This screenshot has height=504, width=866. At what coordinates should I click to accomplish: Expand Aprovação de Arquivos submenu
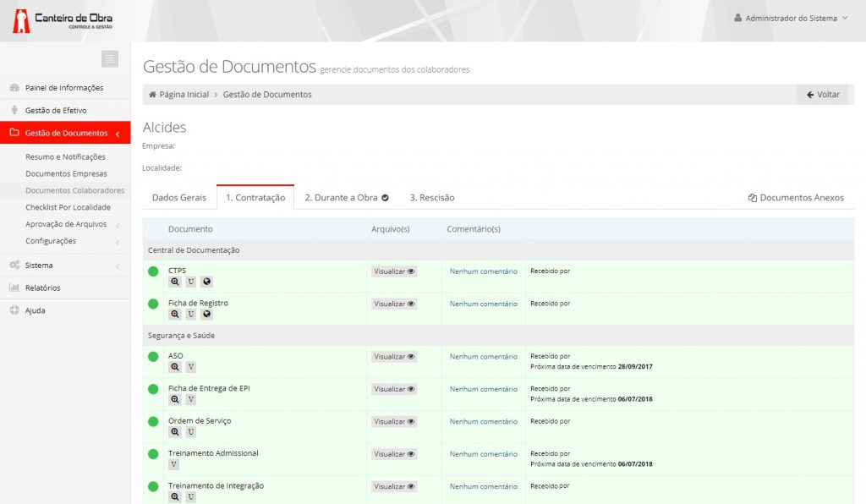66,224
